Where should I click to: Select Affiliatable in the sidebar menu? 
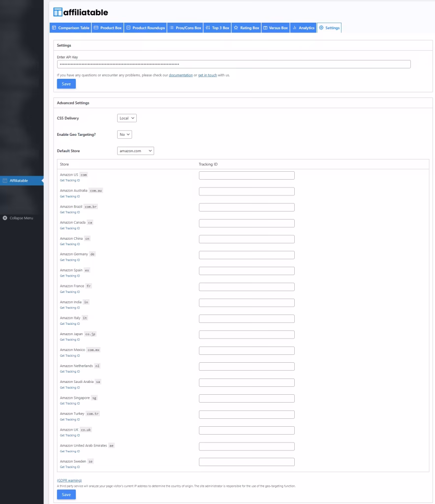[x=22, y=181]
